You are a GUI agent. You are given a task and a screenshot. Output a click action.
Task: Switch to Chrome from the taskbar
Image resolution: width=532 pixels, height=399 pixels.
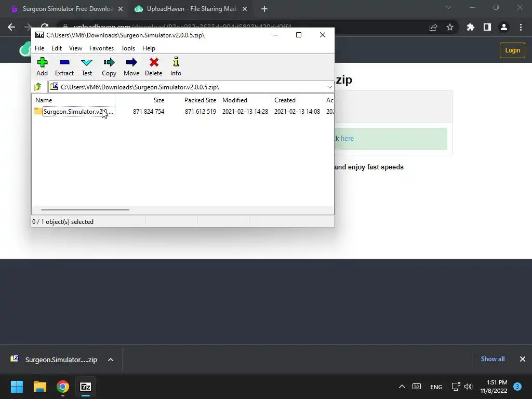pos(63,387)
